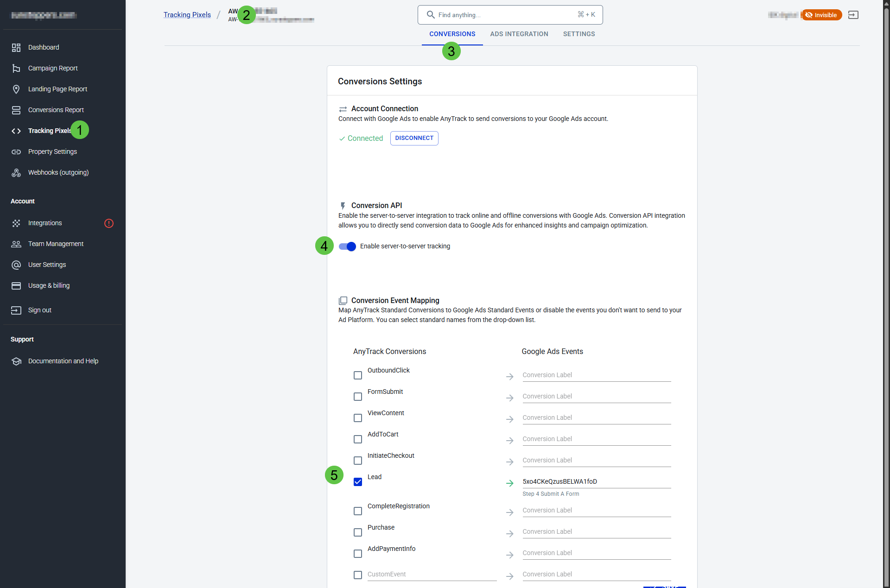
Task: Uncheck the Lead conversion checkbox
Action: [x=358, y=482]
